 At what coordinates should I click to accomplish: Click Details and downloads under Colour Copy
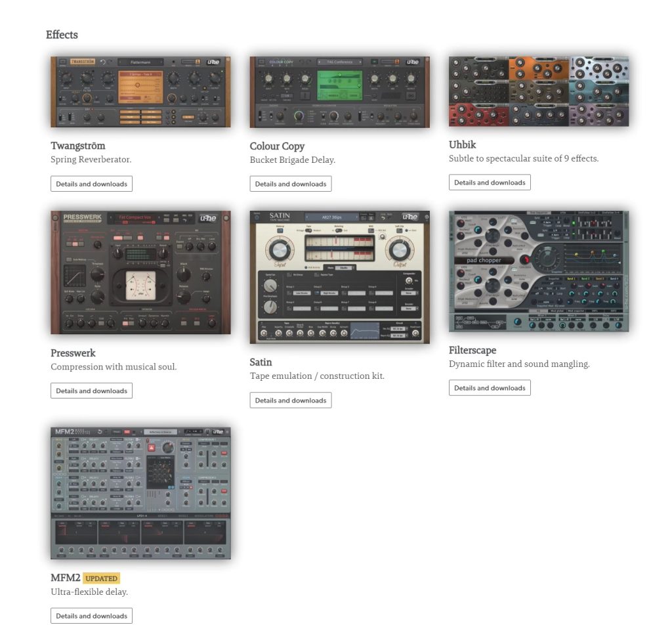[x=290, y=184]
